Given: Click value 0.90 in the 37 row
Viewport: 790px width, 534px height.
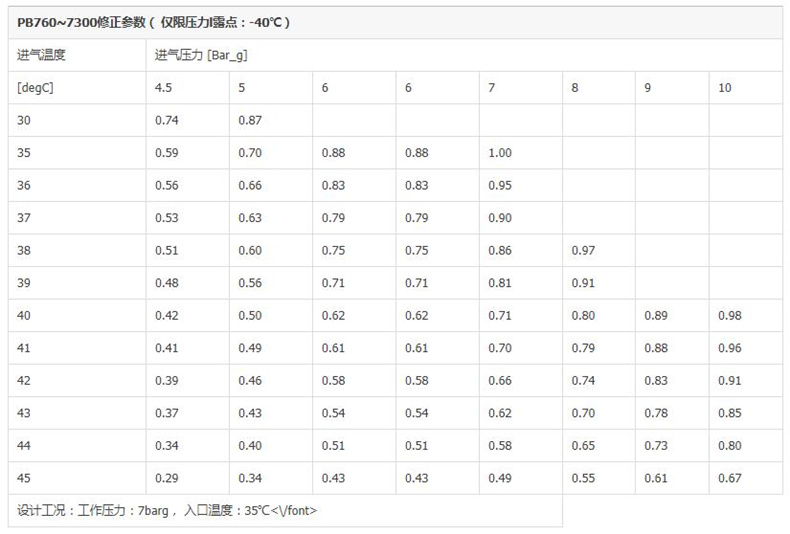Looking at the screenshot, I should [x=500, y=218].
